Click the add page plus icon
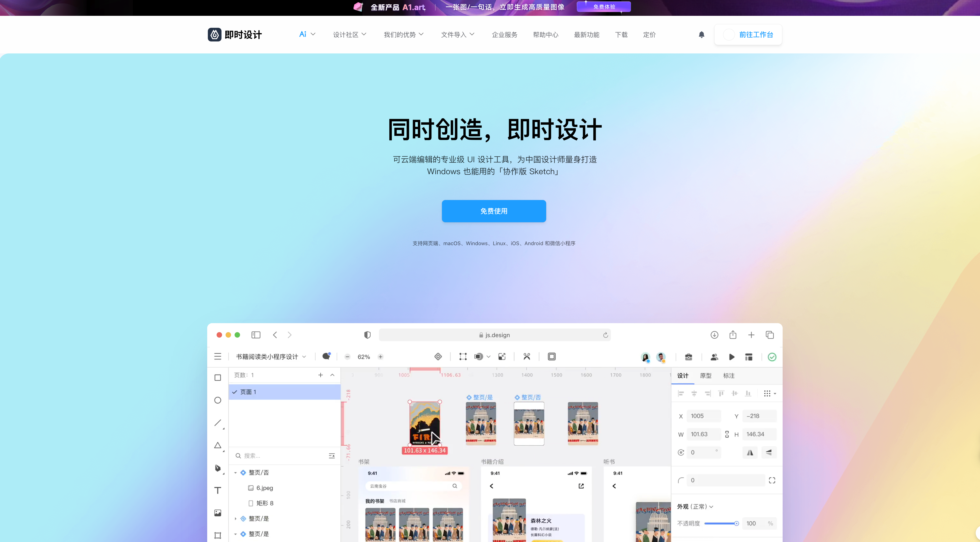980x542 pixels. click(x=321, y=375)
